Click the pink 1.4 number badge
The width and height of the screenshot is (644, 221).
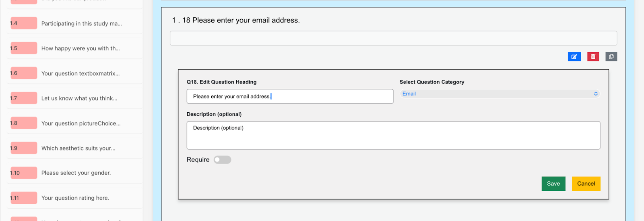pos(23,23)
